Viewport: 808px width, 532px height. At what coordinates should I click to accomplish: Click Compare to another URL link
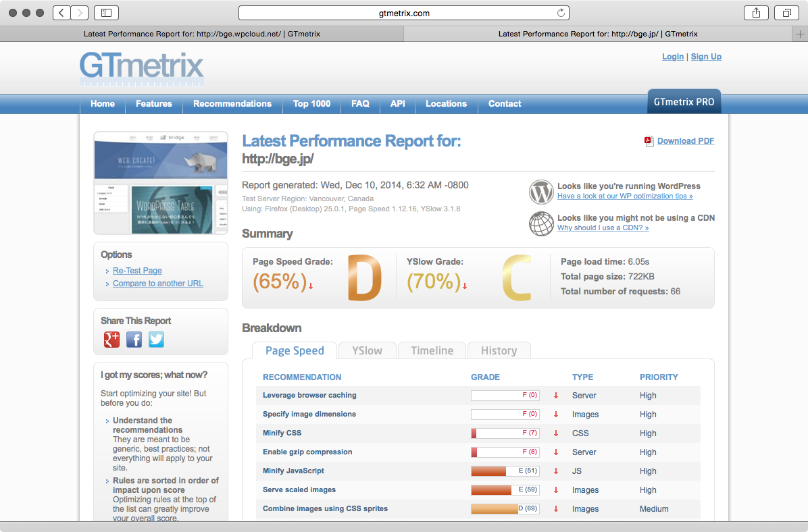pos(157,284)
